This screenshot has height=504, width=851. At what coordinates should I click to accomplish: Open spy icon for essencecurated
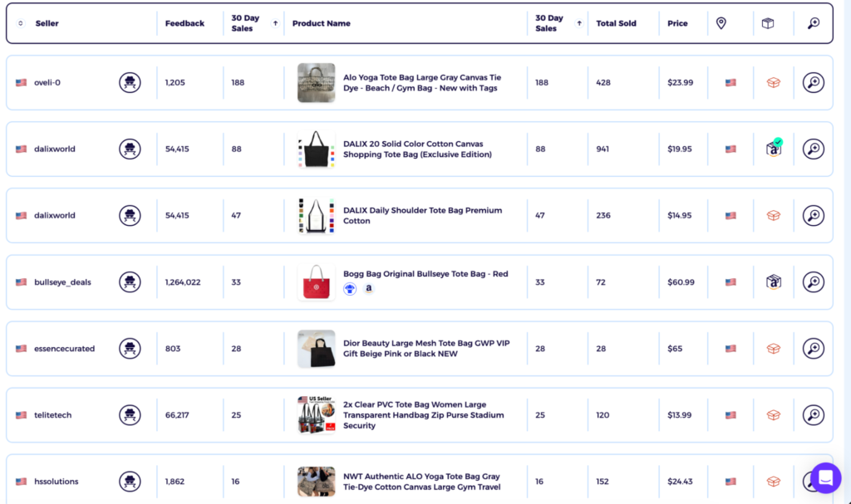pos(130,348)
